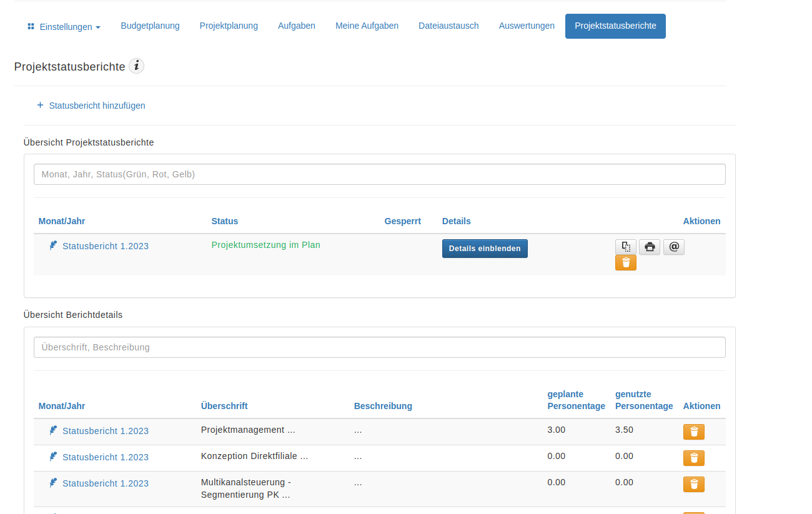Viewport: 812px width, 514px height.
Task: Delete the Projektmanagement detail row
Action: (694, 432)
